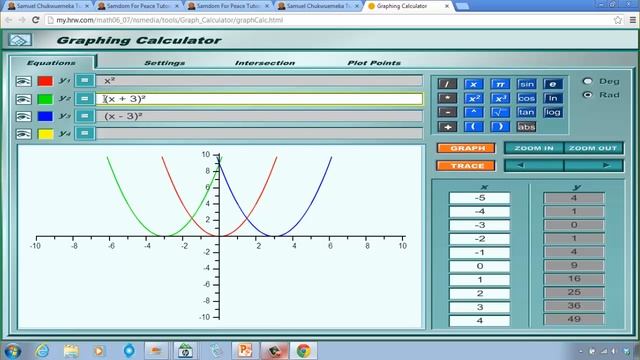The width and height of the screenshot is (640, 360).
Task: Insert the minus operator key
Action: pyautogui.click(x=447, y=112)
